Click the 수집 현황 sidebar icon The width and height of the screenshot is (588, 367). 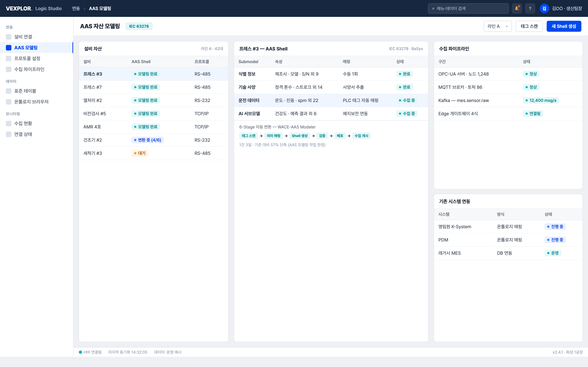(x=9, y=123)
